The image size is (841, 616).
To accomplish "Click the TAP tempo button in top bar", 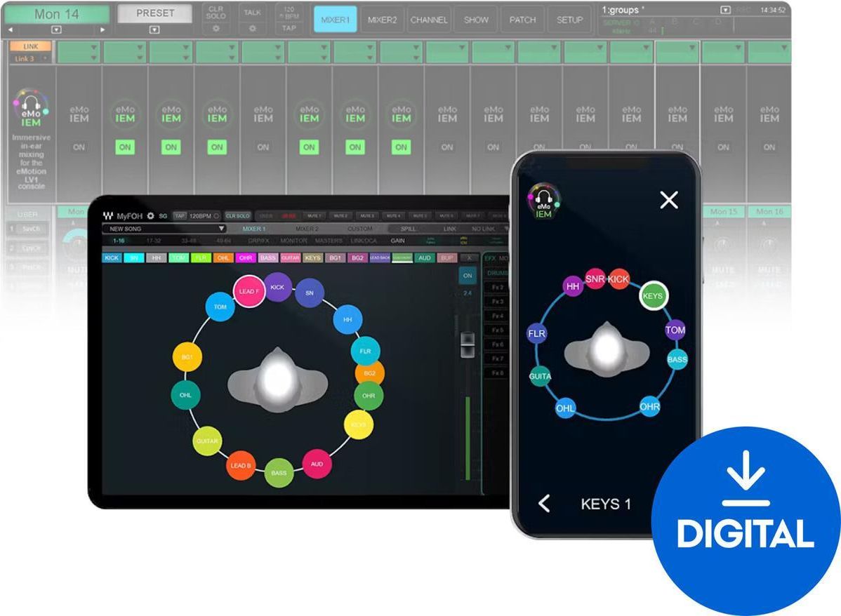I will pos(289,28).
